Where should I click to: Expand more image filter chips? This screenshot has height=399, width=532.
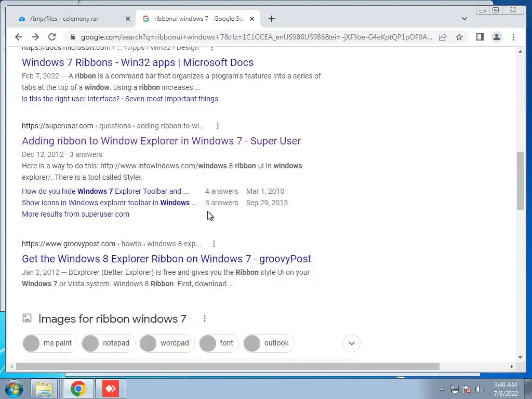[352, 343]
